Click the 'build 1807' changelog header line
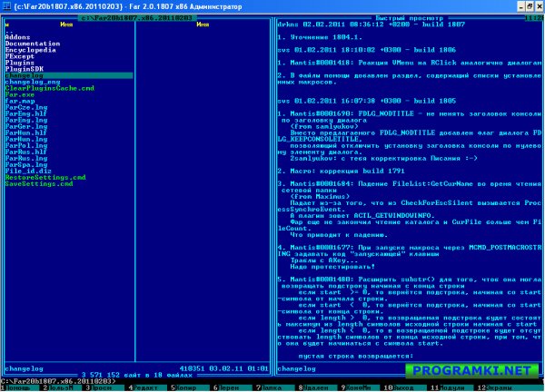 371,24
